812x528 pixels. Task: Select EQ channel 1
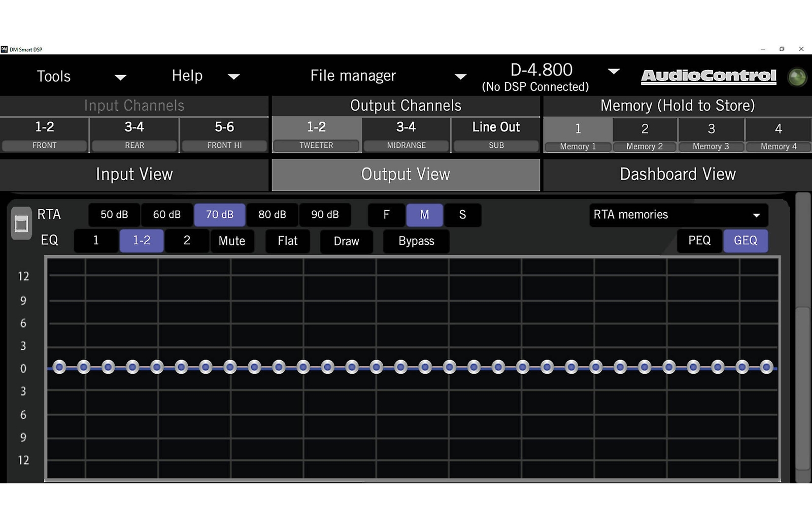pos(96,241)
